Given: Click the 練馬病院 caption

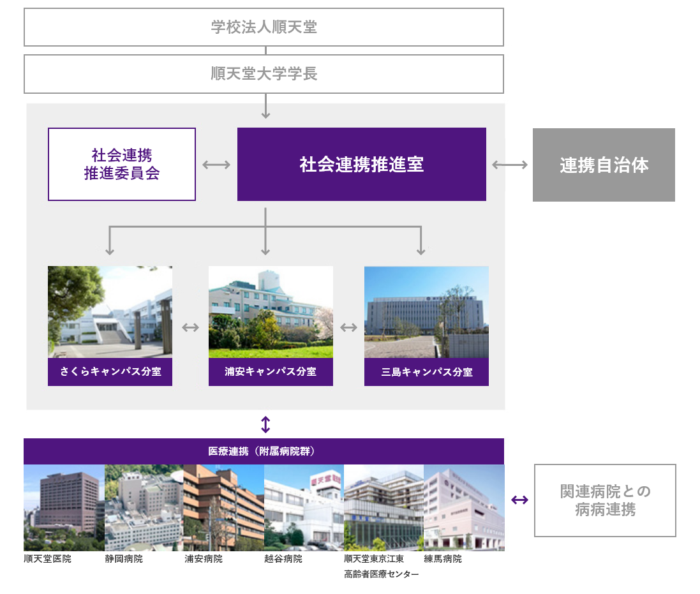Looking at the screenshot, I should pos(443,559).
